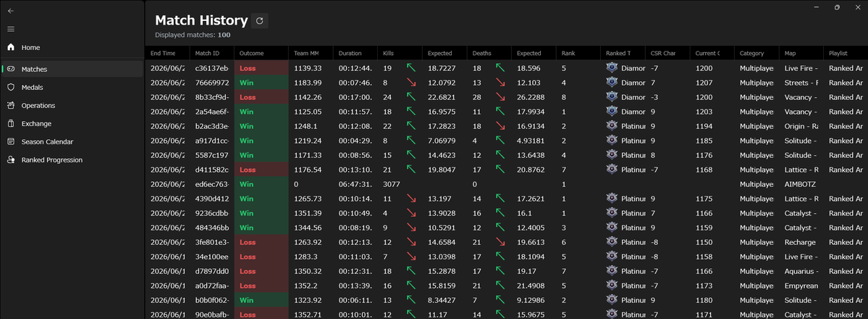
Task: Sort by Deaths column header
Action: [489, 53]
